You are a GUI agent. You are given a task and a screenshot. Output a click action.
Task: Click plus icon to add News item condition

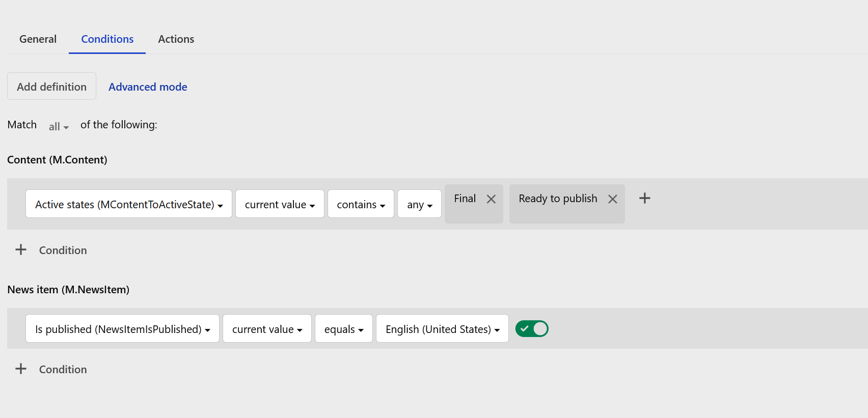pyautogui.click(x=21, y=369)
